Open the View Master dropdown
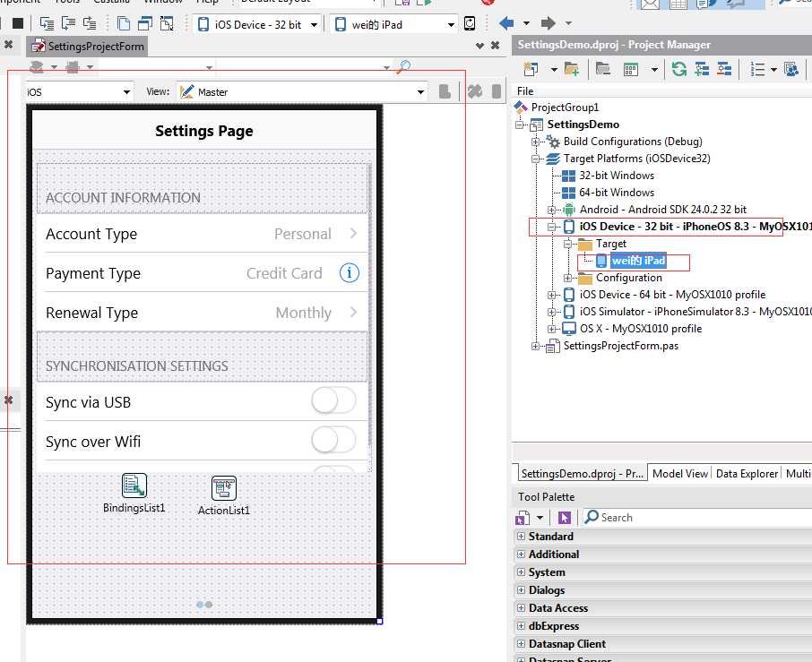812x662 pixels. tap(420, 92)
